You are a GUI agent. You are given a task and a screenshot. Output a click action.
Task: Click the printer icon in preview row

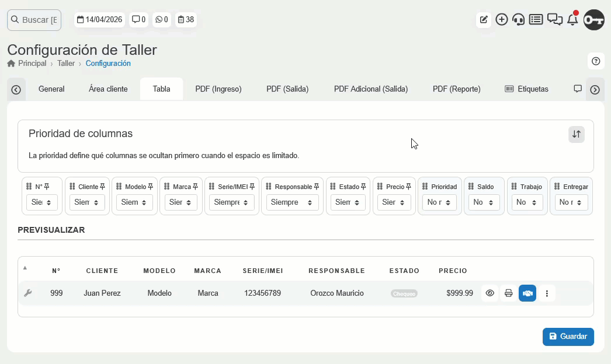(x=509, y=293)
